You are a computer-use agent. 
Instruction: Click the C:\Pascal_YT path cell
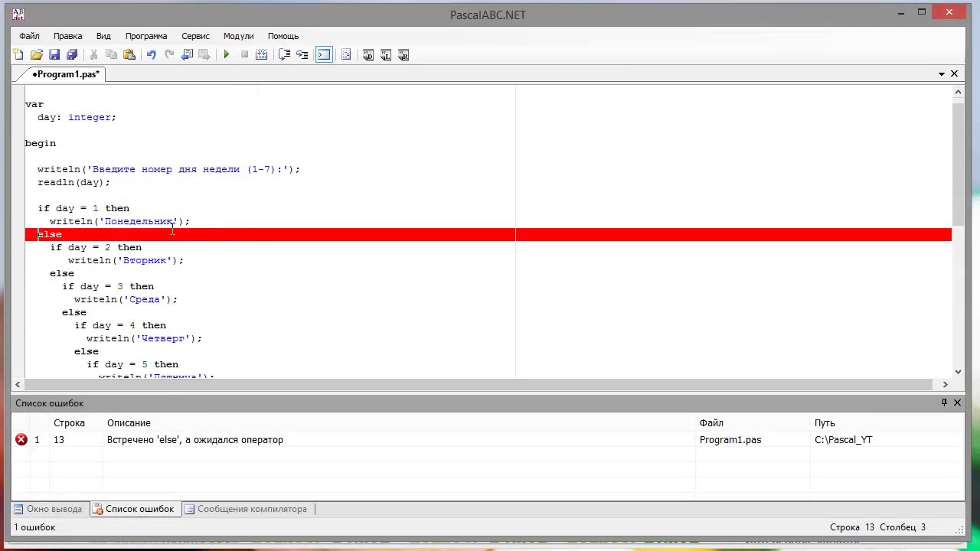(843, 440)
